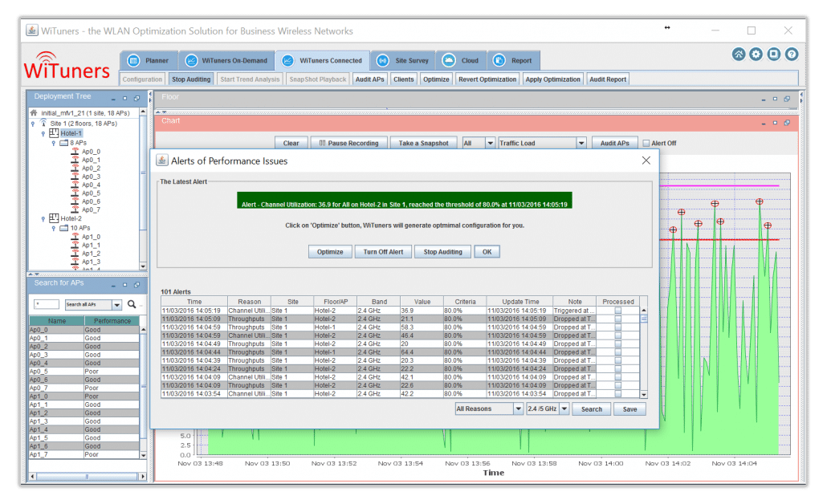Click Search in the alerts dialog
Viewport: 827px width, 504px height.
tap(591, 409)
